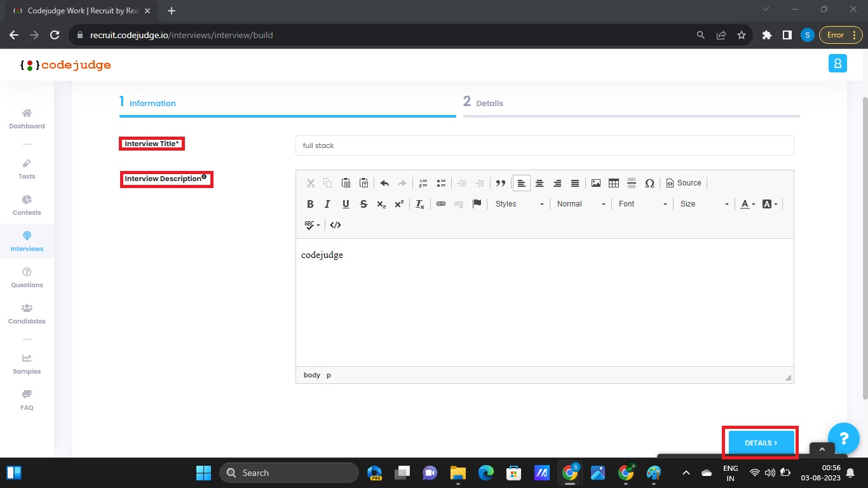This screenshot has height=488, width=868.
Task: Toggle bold formatting in the editor
Action: [x=310, y=203]
